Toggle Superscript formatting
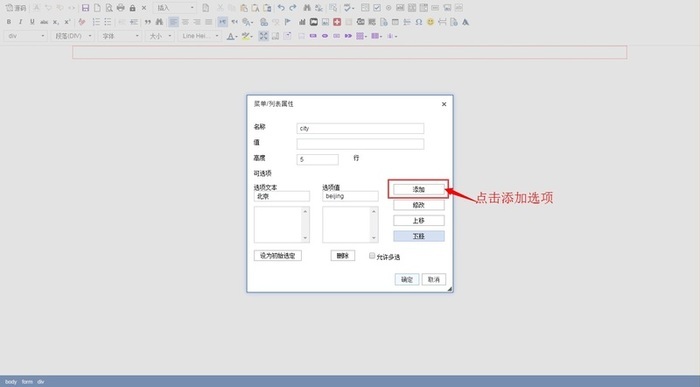This screenshot has height=387, width=700. click(x=67, y=22)
